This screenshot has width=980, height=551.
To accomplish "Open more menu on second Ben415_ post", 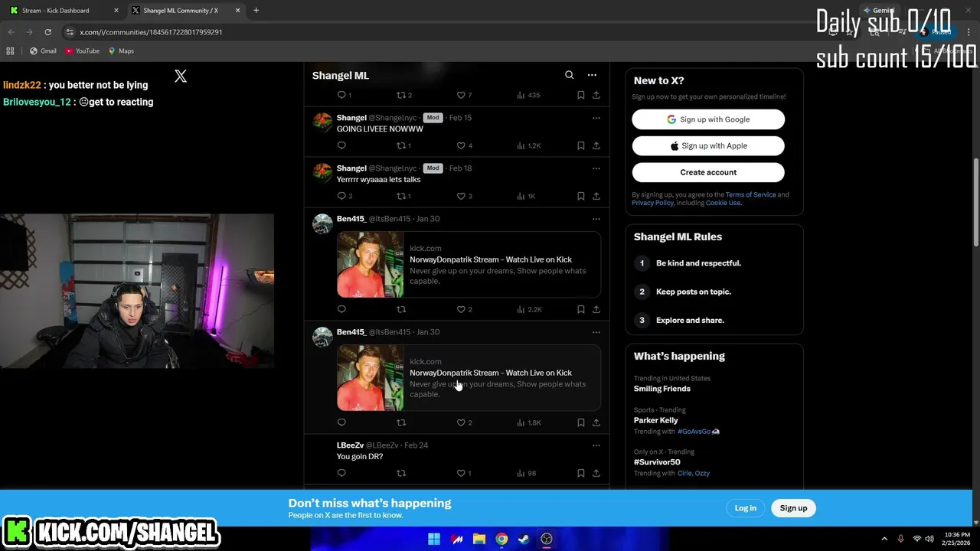I will (x=596, y=332).
